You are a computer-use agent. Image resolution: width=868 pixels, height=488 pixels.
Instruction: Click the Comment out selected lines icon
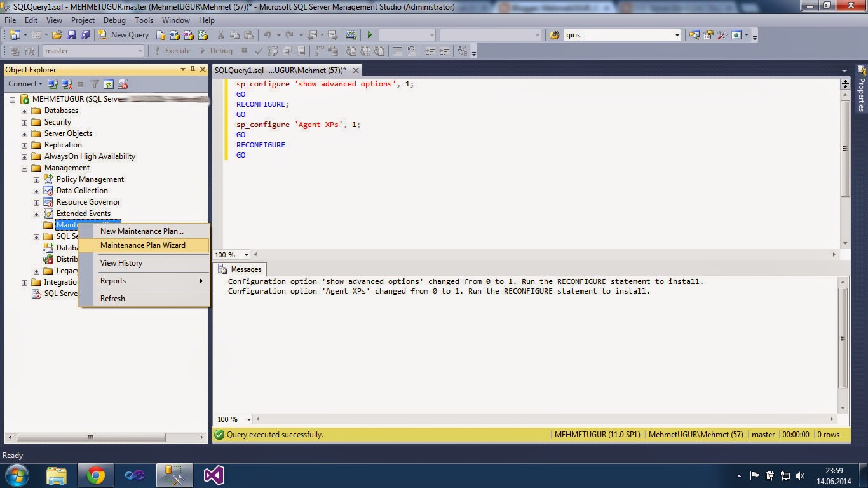tap(398, 51)
